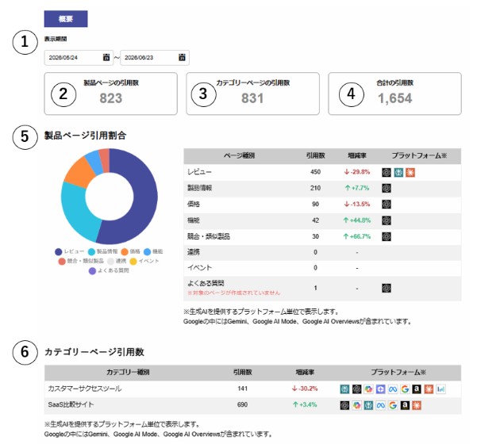Click the 製品情報 row label
Image resolution: width=477 pixels, height=448 pixels.
pos(199,188)
